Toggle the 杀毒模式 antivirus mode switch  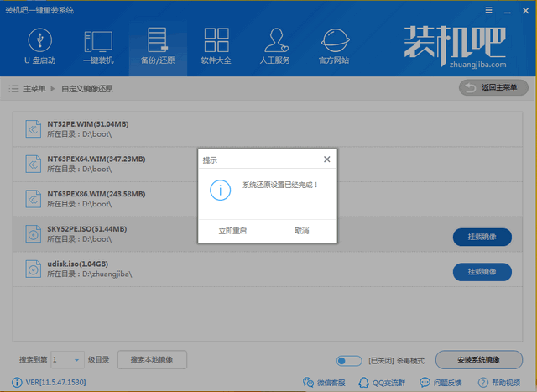point(348,360)
